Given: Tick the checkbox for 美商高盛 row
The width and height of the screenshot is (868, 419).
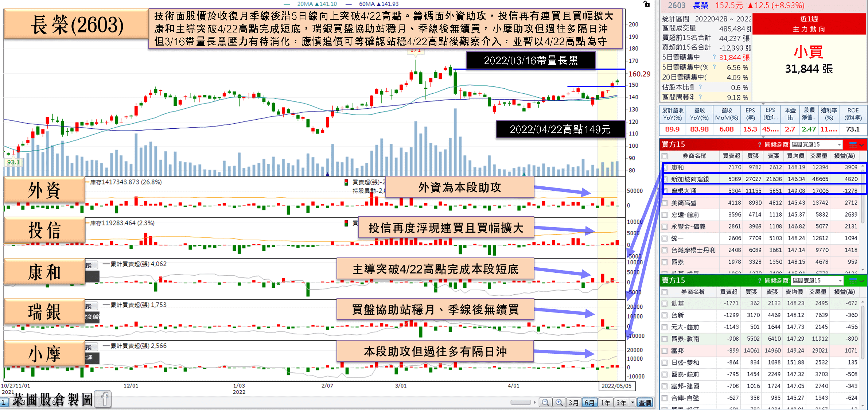Looking at the screenshot, I should pos(665,203).
